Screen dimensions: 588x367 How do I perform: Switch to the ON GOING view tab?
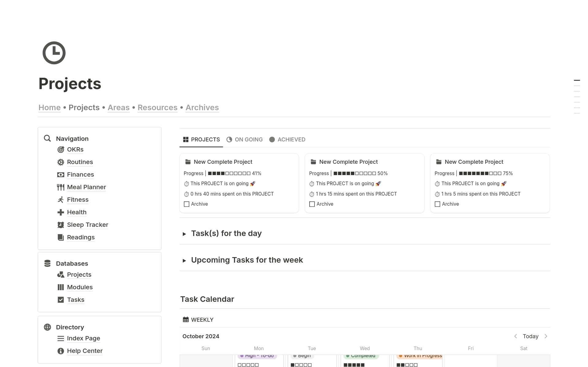244,140
